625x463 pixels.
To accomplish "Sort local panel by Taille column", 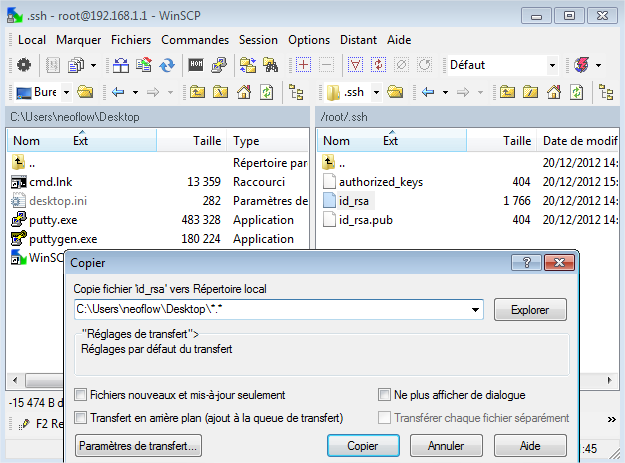I will click(x=192, y=141).
